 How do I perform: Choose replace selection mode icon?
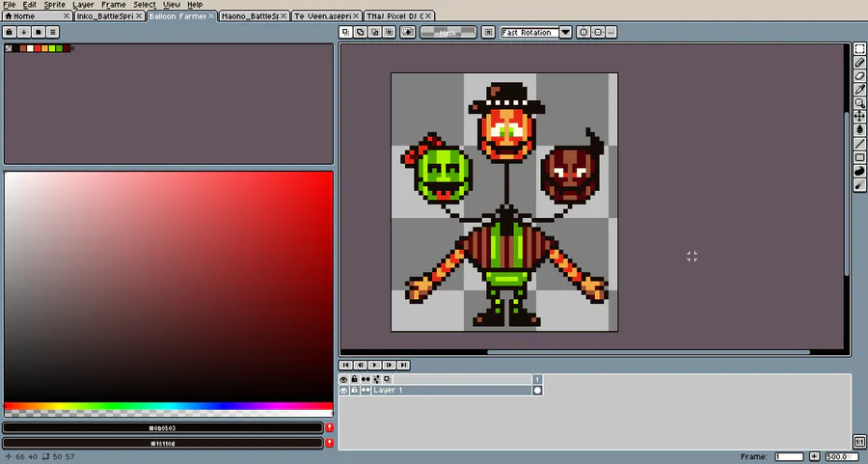point(345,32)
